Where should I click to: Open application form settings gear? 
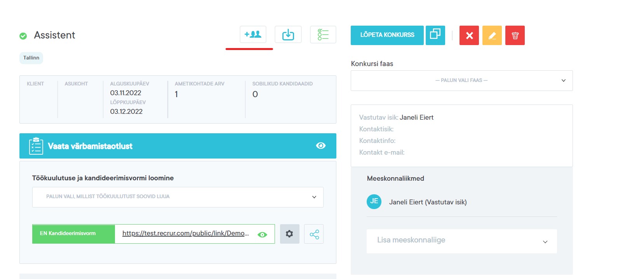coord(289,234)
